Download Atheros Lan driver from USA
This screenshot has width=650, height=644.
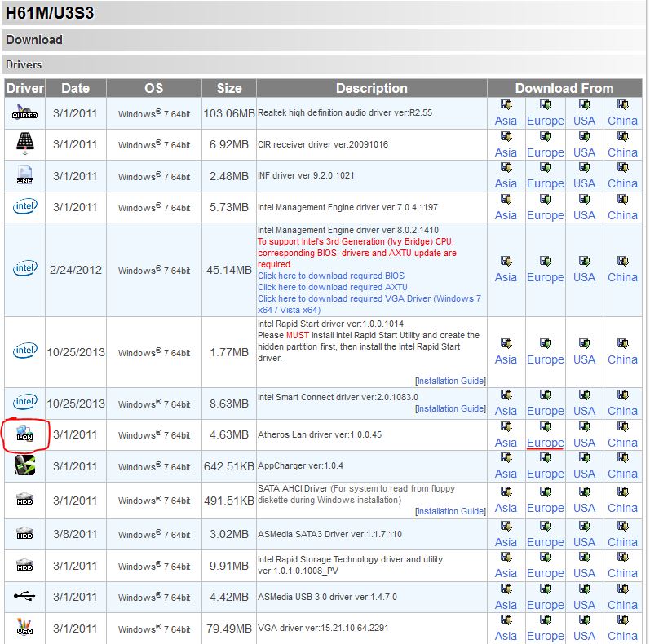[x=584, y=443]
